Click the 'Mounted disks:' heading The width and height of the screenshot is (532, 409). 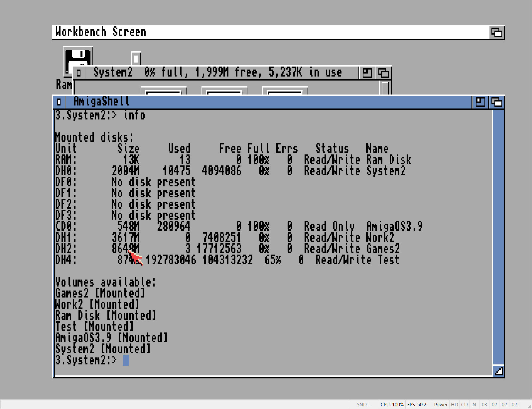pyautogui.click(x=94, y=137)
